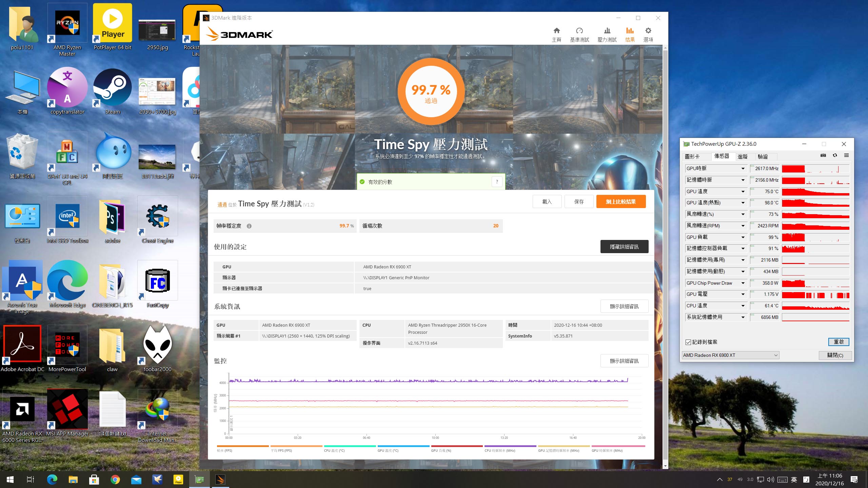
Task: Click 保存 (save) button in 3DMark
Action: (579, 202)
